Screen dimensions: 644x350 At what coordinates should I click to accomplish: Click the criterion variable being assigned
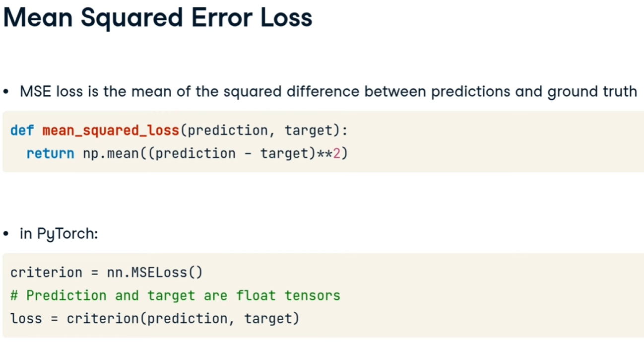[x=46, y=273]
